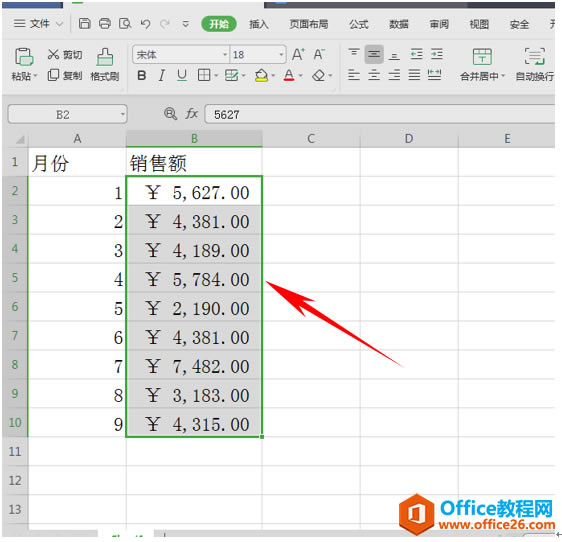
Task: Apply the yellow fill color
Action: tap(261, 76)
